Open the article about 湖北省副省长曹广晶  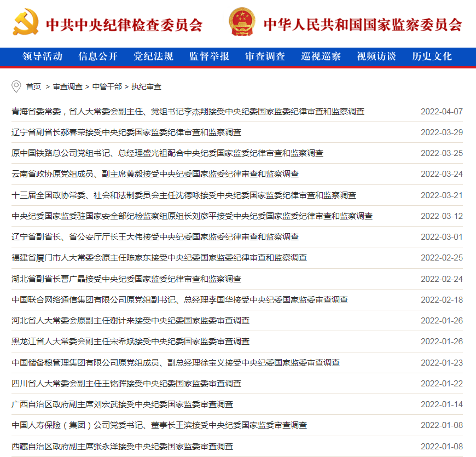(x=126, y=279)
